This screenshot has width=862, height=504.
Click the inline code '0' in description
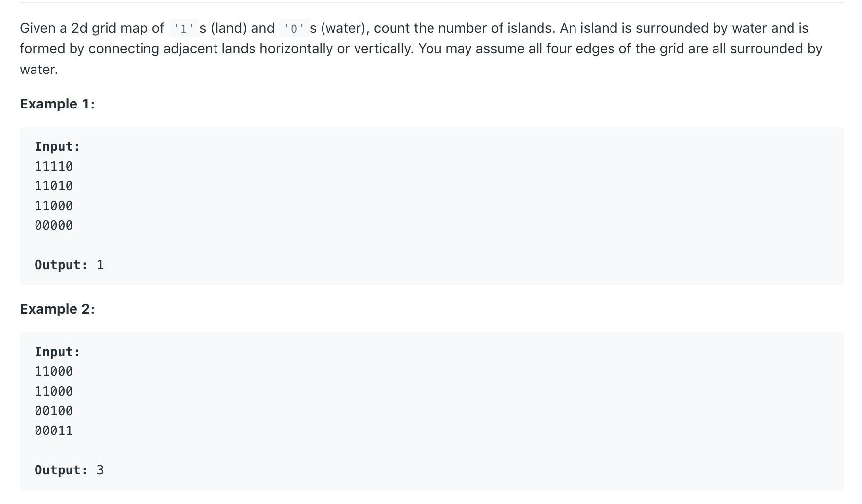click(x=294, y=28)
